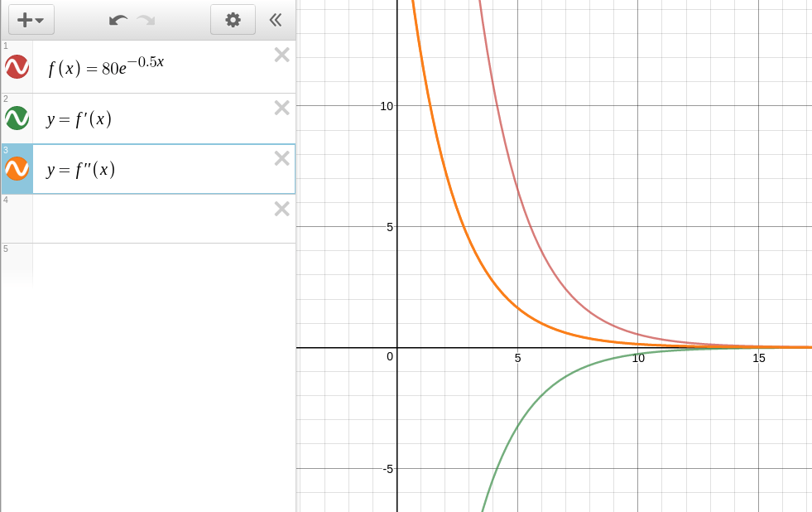Click y-axis label 5 on graph
This screenshot has height=512, width=812.
pyautogui.click(x=390, y=227)
